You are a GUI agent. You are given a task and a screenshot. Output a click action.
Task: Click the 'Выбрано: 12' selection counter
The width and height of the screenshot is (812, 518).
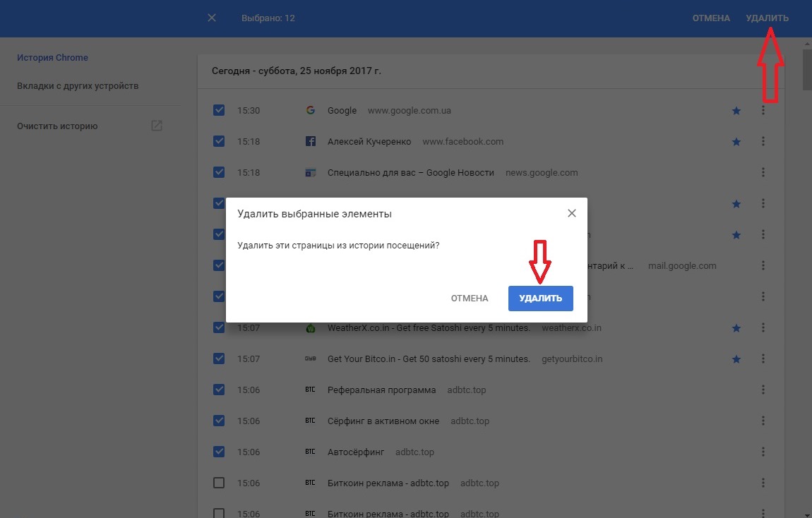coord(268,18)
